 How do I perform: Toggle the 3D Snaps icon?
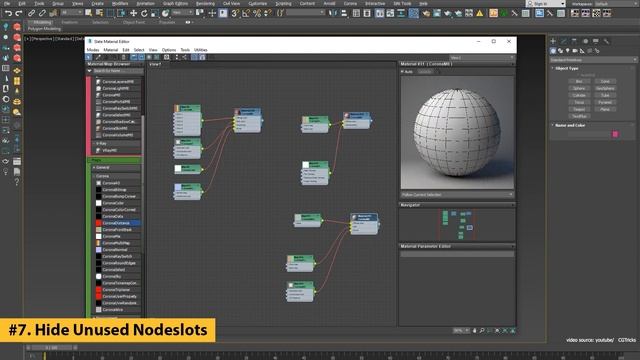coord(235,13)
